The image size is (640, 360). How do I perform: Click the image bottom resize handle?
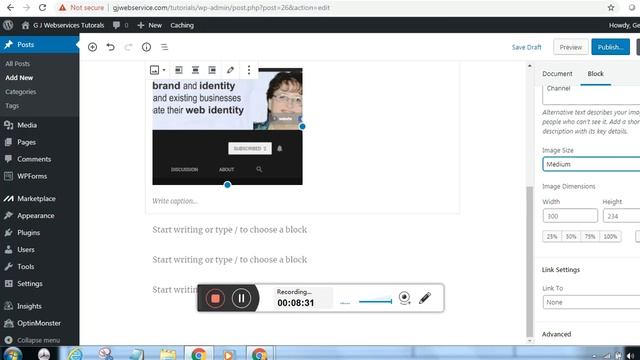[x=227, y=185]
